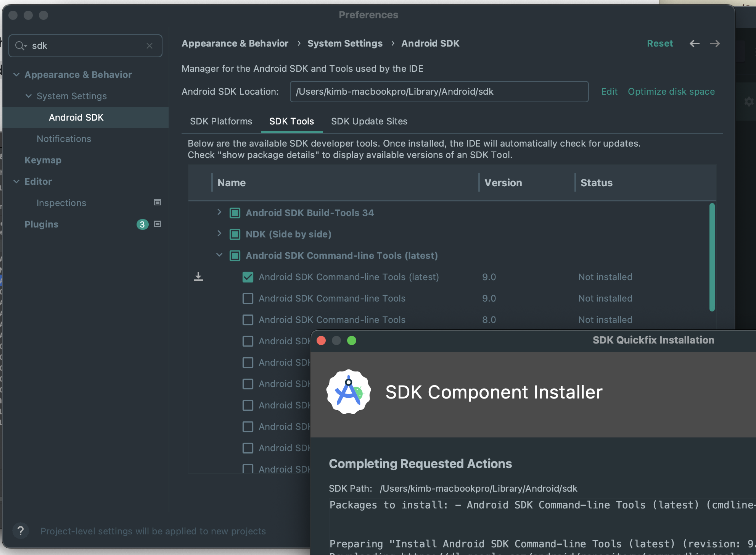756x555 pixels.
Task: Click the back navigation arrow
Action: (x=694, y=44)
